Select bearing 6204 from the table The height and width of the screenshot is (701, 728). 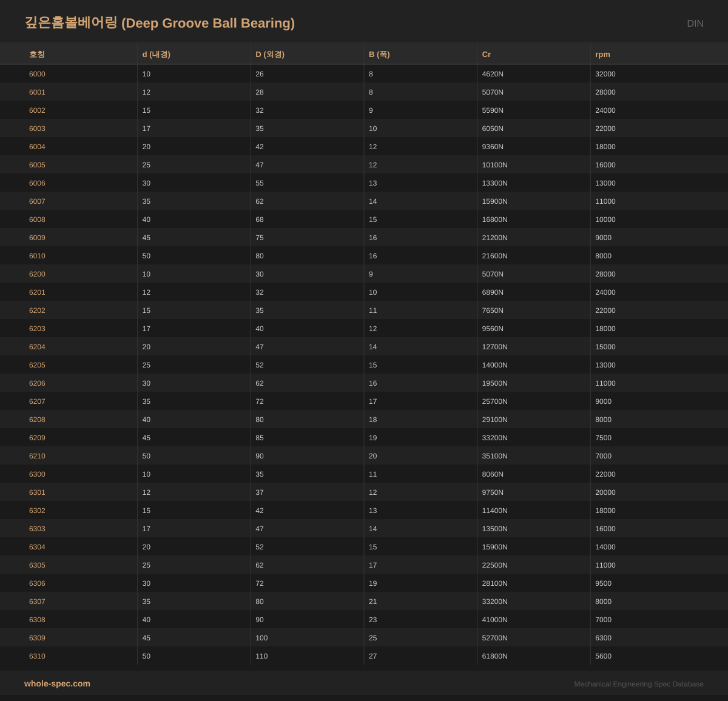point(37,346)
